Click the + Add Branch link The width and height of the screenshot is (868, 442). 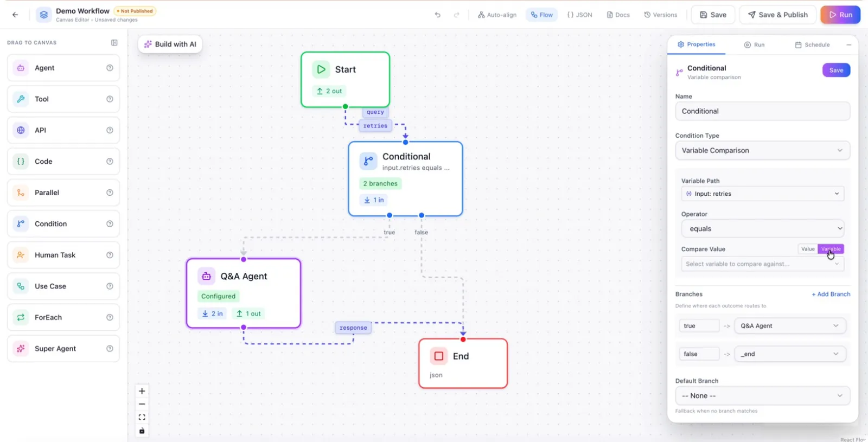[x=831, y=294]
